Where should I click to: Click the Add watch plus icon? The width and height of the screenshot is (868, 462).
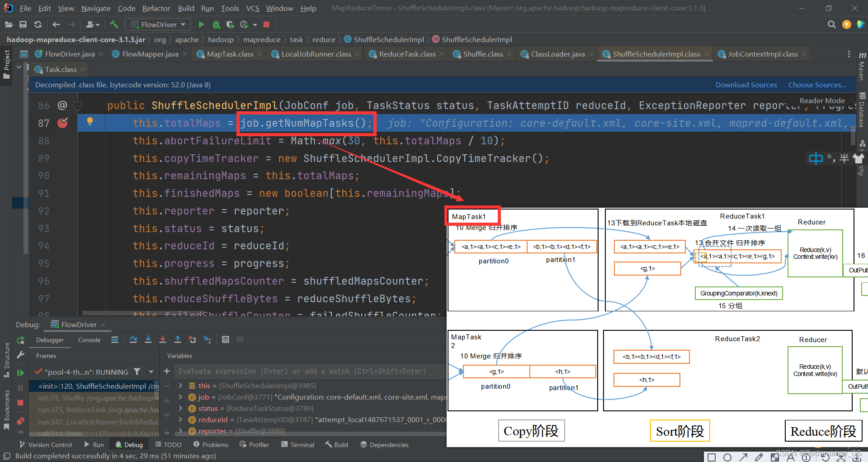[x=167, y=371]
